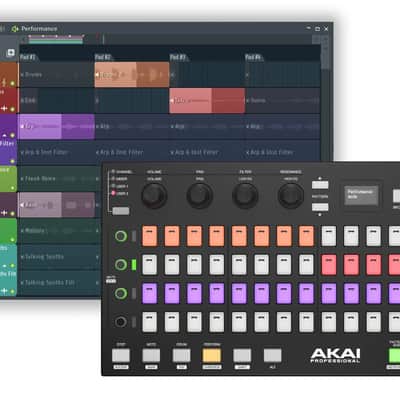
Task: Mute the Talking Synths track via its green dot
Action: pyautogui.click(x=12, y=266)
